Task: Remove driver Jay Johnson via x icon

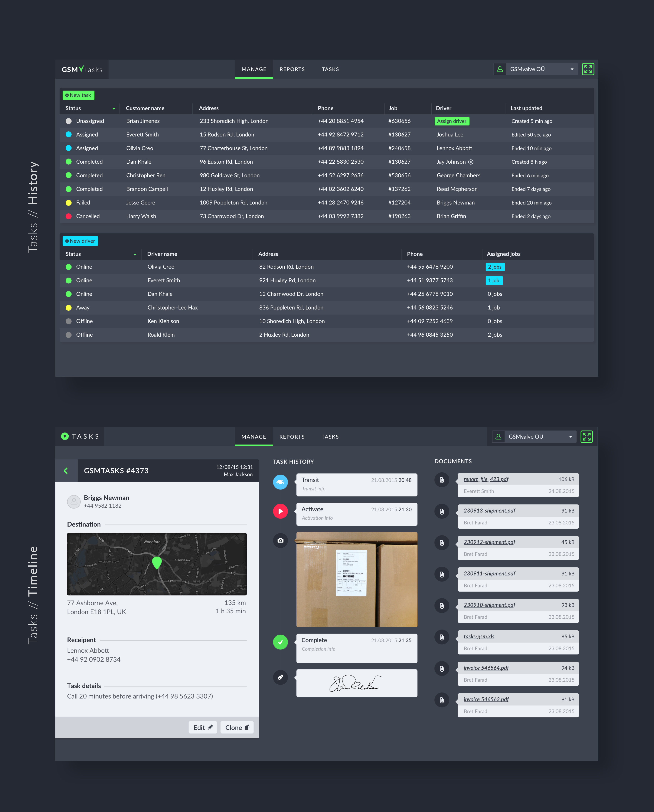Action: (x=471, y=162)
